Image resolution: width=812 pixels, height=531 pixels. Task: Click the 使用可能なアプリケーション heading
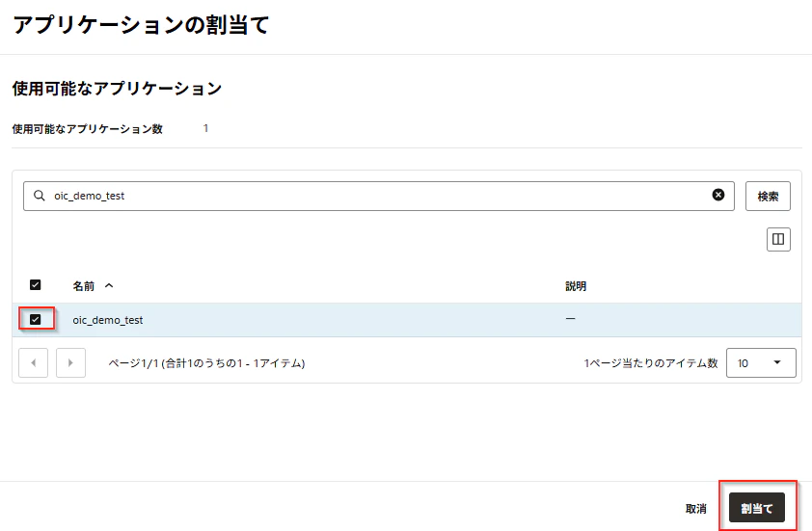click(x=117, y=89)
